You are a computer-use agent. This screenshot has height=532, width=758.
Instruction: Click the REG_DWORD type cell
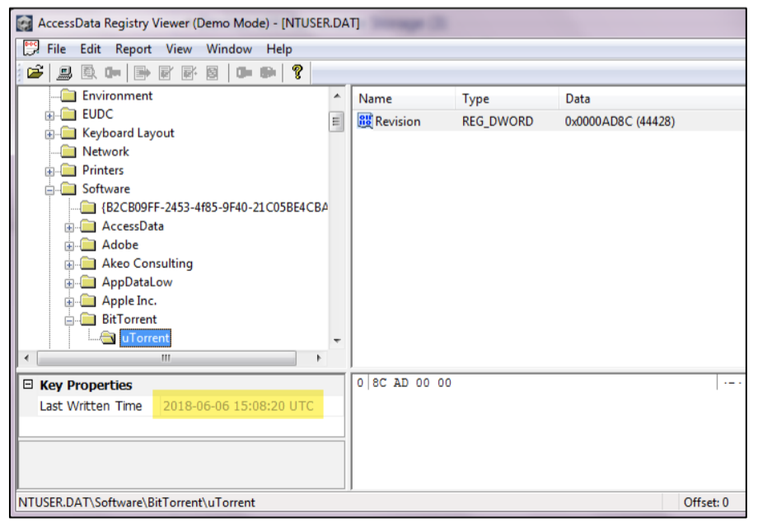[x=498, y=121]
